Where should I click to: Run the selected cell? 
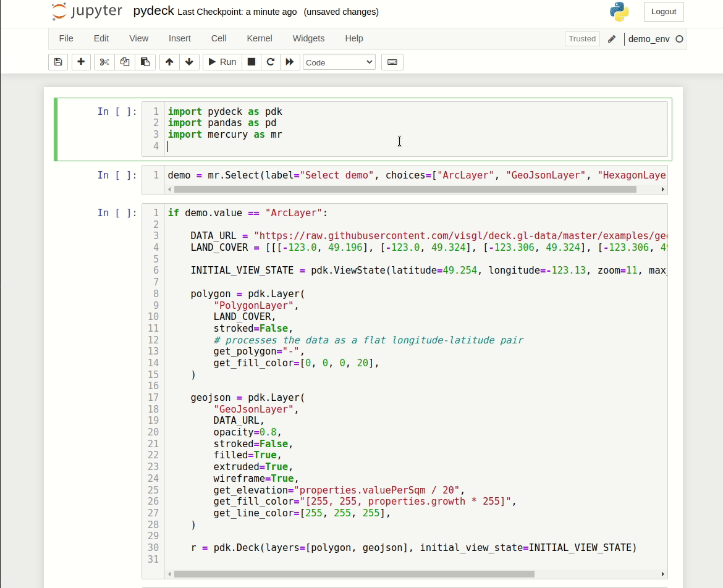click(x=221, y=62)
